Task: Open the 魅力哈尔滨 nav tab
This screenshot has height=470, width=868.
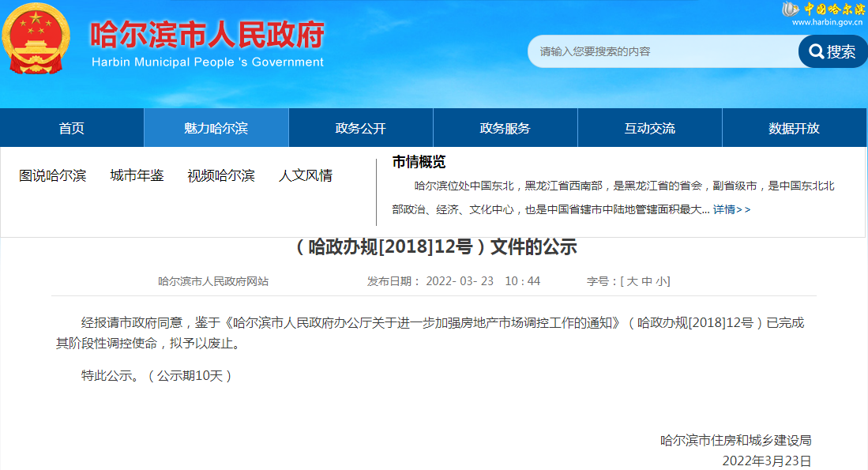Action: [216, 128]
